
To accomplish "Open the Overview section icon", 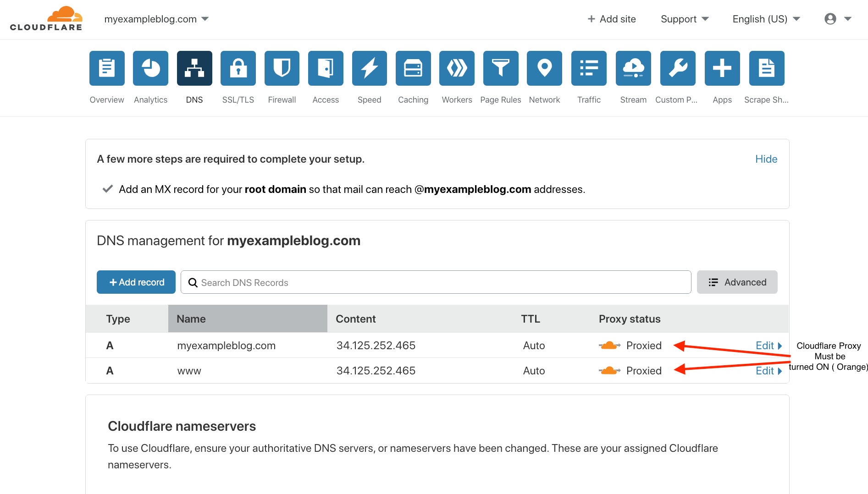I will click(x=107, y=68).
